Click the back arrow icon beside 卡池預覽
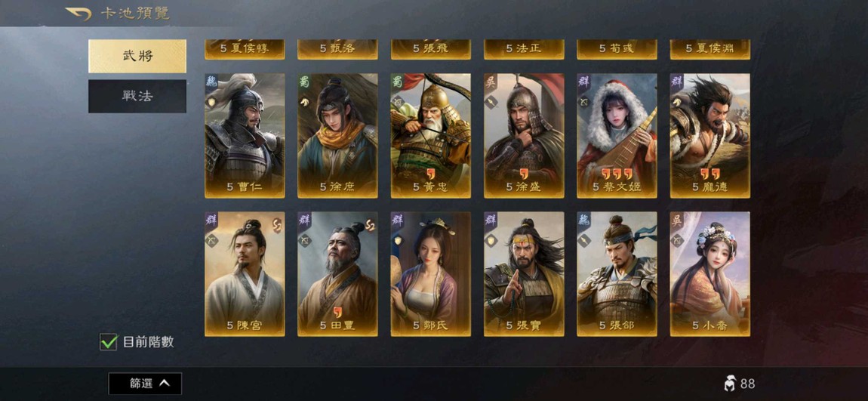This screenshot has width=868, height=401. point(78,14)
